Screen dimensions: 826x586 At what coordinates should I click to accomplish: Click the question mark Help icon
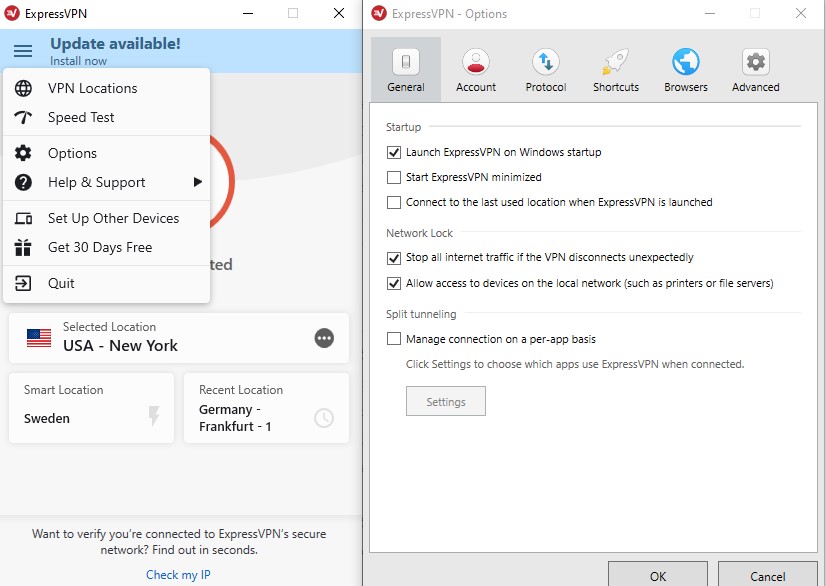23,182
